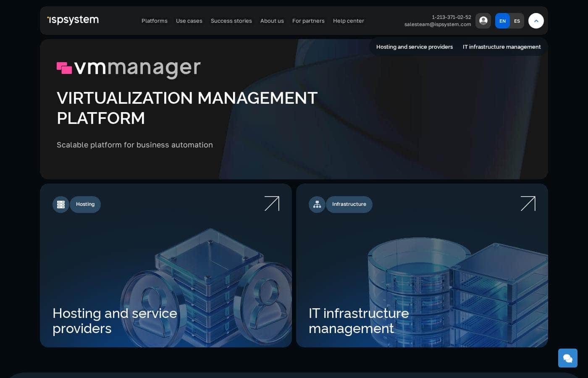588x378 pixels.
Task: Go to Success stories
Action: (x=231, y=21)
